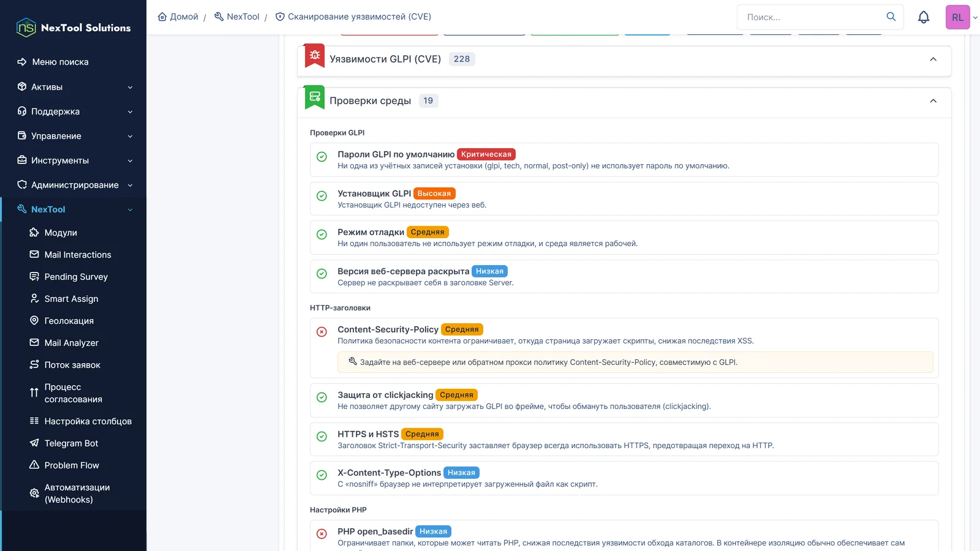Open Mail Interactions in the sidebar
Viewport: 980px width, 551px height.
[78, 255]
